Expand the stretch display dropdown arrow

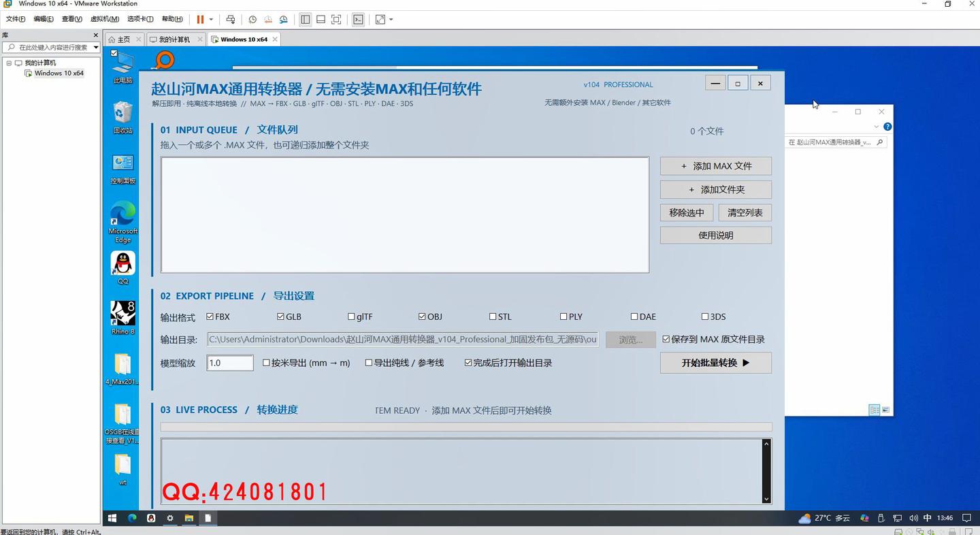click(x=391, y=20)
